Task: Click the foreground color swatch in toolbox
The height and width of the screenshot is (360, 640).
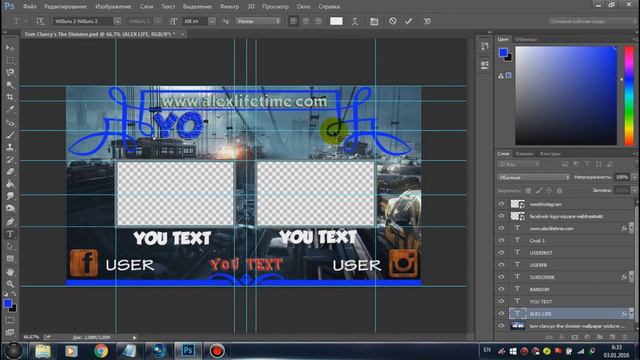Action: click(7, 304)
